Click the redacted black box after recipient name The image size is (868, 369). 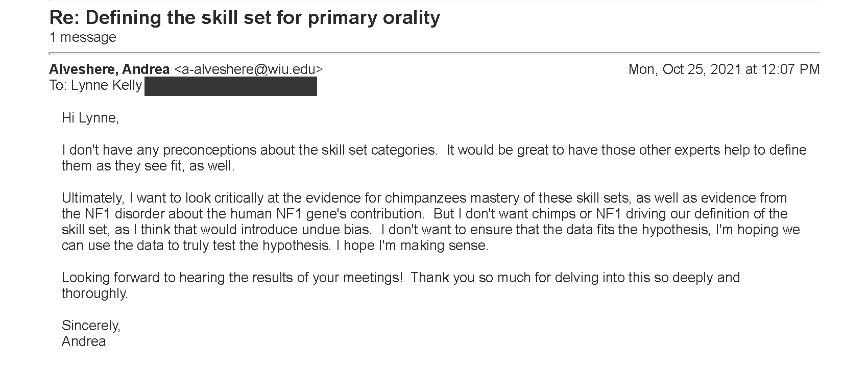(x=231, y=86)
